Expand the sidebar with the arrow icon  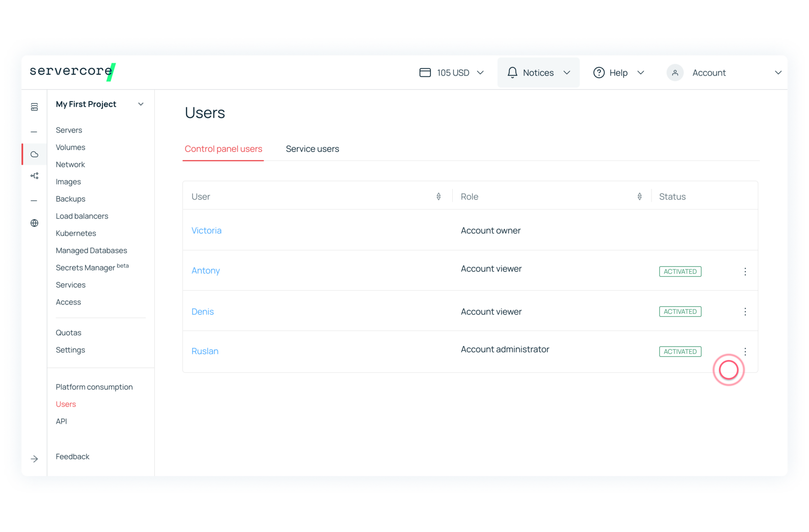coord(34,459)
